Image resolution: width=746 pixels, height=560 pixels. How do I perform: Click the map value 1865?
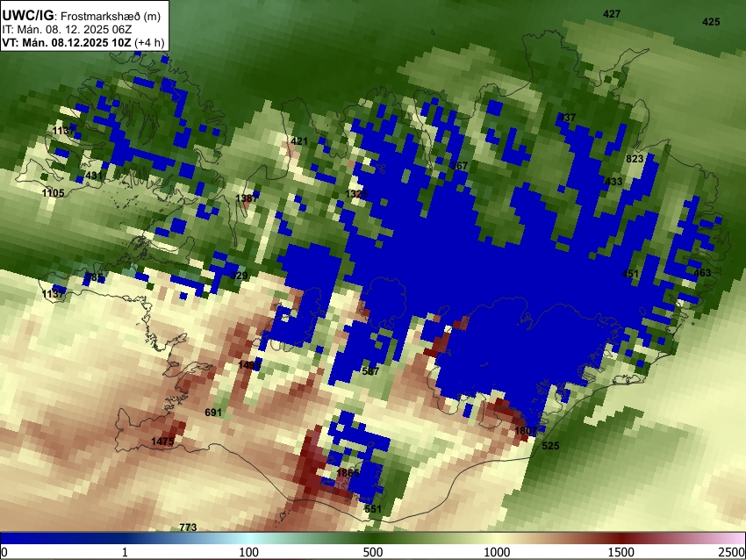pyautogui.click(x=348, y=473)
